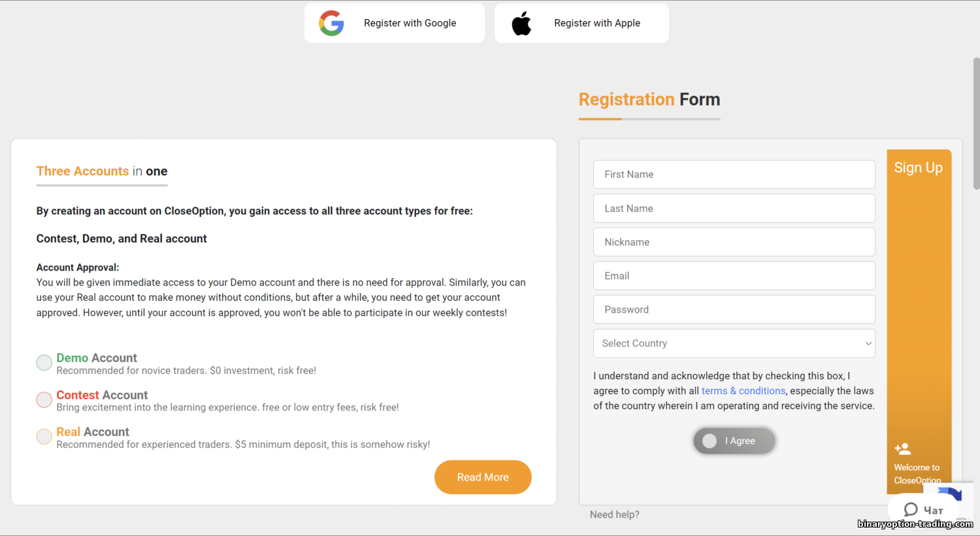Screen dimensions: 980x536
Task: Click the Sign Up button
Action: tap(918, 168)
